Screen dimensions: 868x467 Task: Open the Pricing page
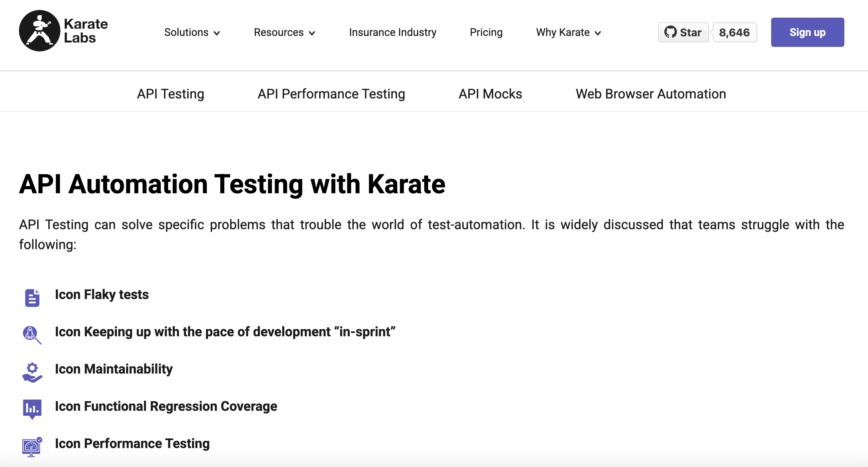tap(486, 32)
